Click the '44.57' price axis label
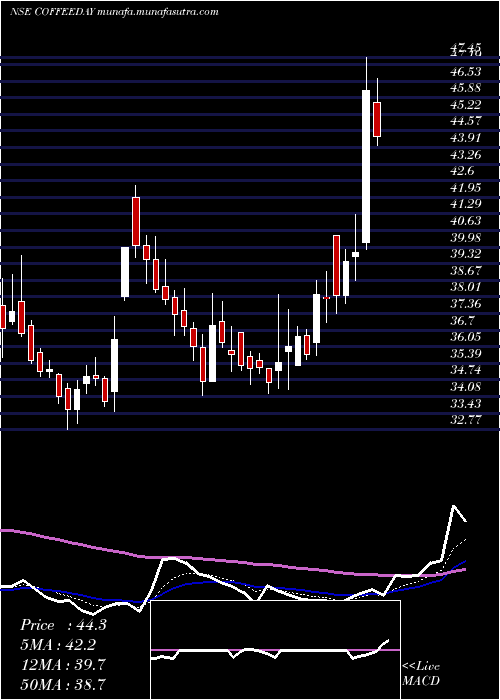Image resolution: width=500 pixels, height=700 pixels. 465,121
